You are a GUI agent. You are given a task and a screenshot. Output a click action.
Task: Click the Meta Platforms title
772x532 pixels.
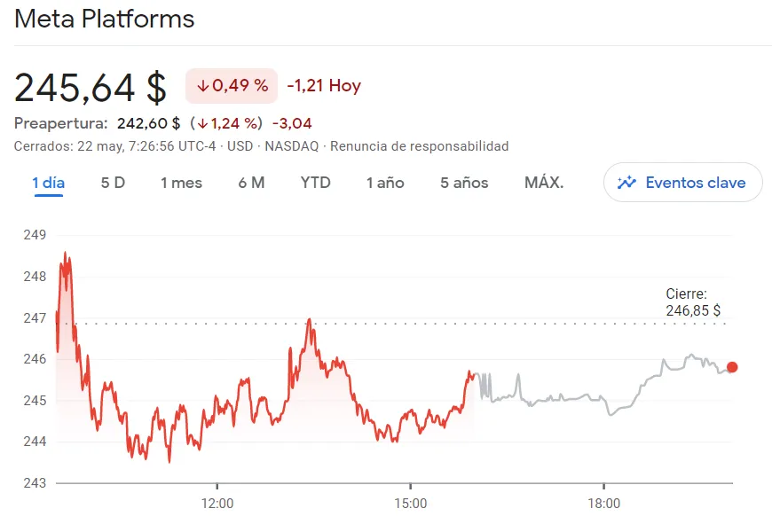click(x=105, y=19)
